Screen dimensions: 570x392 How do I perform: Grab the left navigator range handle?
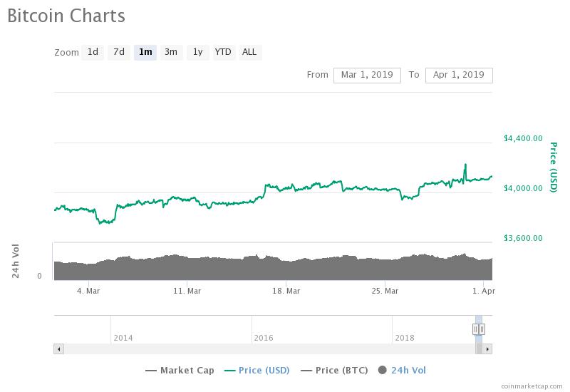click(x=475, y=329)
